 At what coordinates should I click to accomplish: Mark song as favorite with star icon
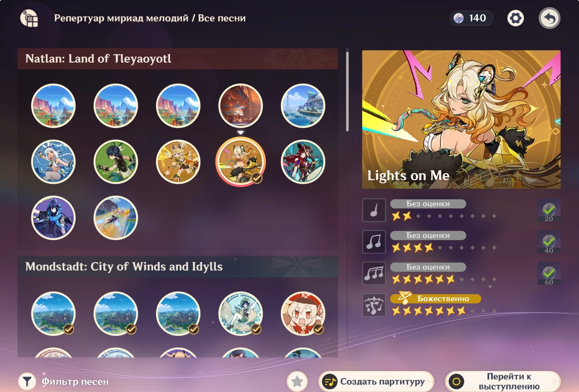[297, 381]
